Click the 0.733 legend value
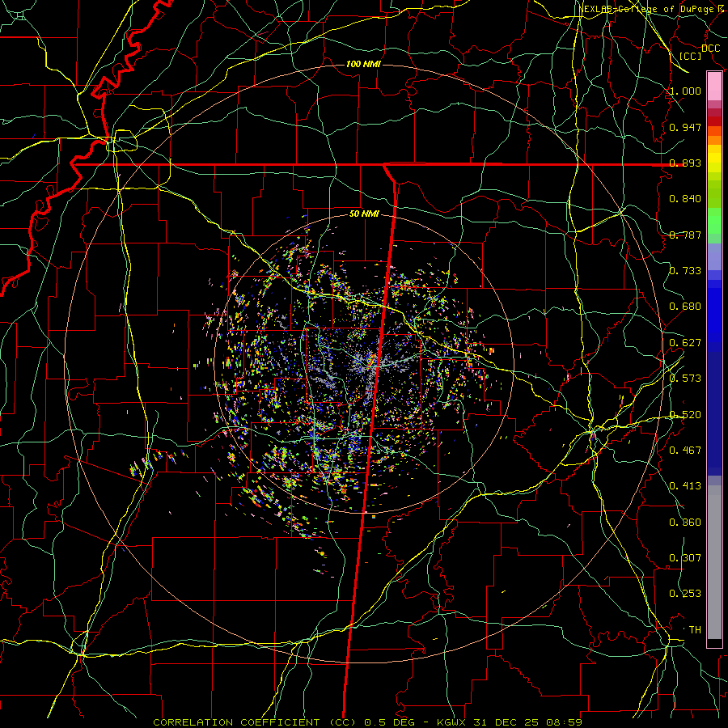The width and height of the screenshot is (728, 728). [685, 271]
